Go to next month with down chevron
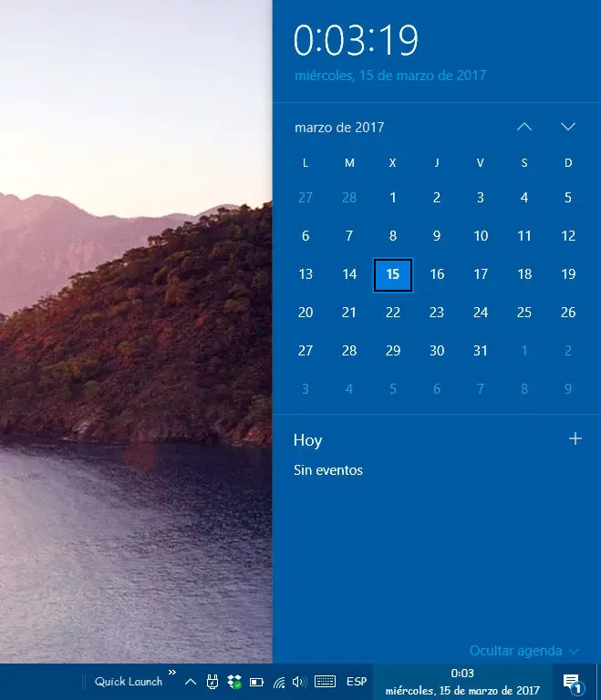The image size is (601, 700). click(x=568, y=127)
